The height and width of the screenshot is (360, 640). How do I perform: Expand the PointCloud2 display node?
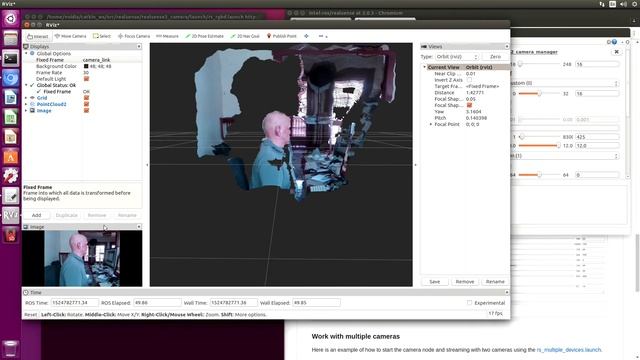27,104
